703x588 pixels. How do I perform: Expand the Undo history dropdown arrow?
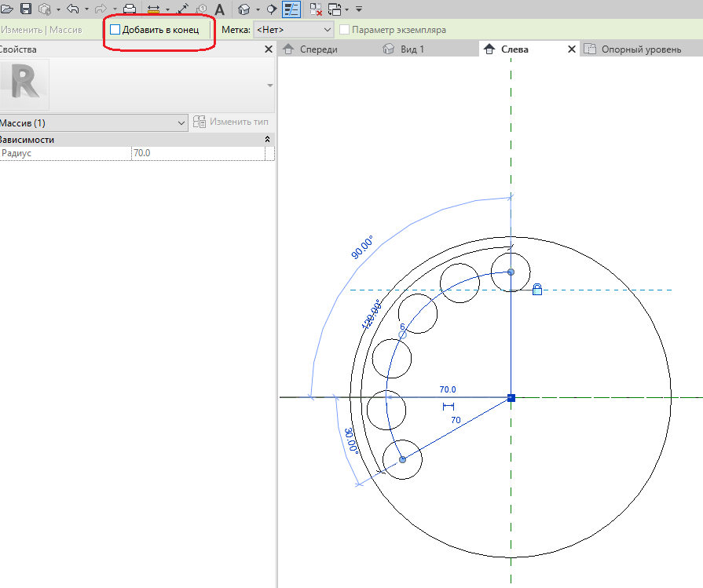(86, 9)
